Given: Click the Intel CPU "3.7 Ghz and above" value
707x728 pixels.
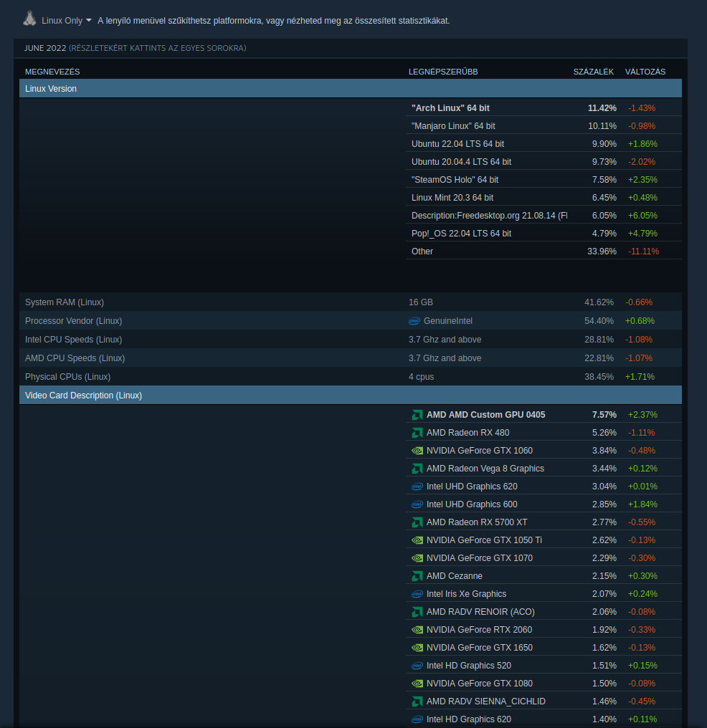Looking at the screenshot, I should 445,340.
